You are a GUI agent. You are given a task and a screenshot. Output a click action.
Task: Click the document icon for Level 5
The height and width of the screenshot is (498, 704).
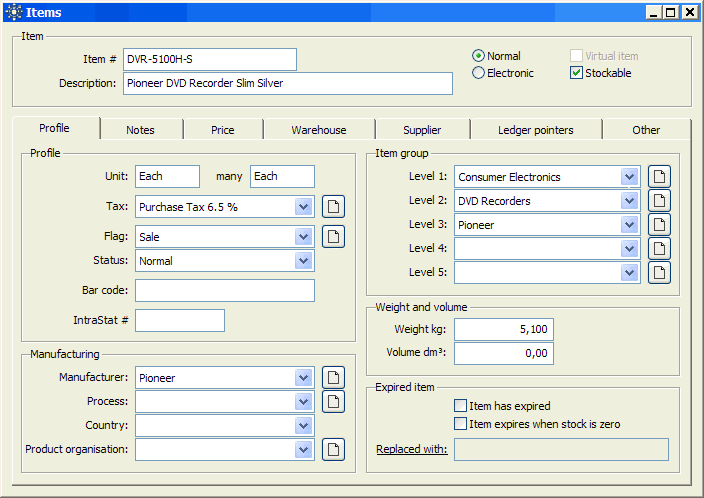(659, 272)
